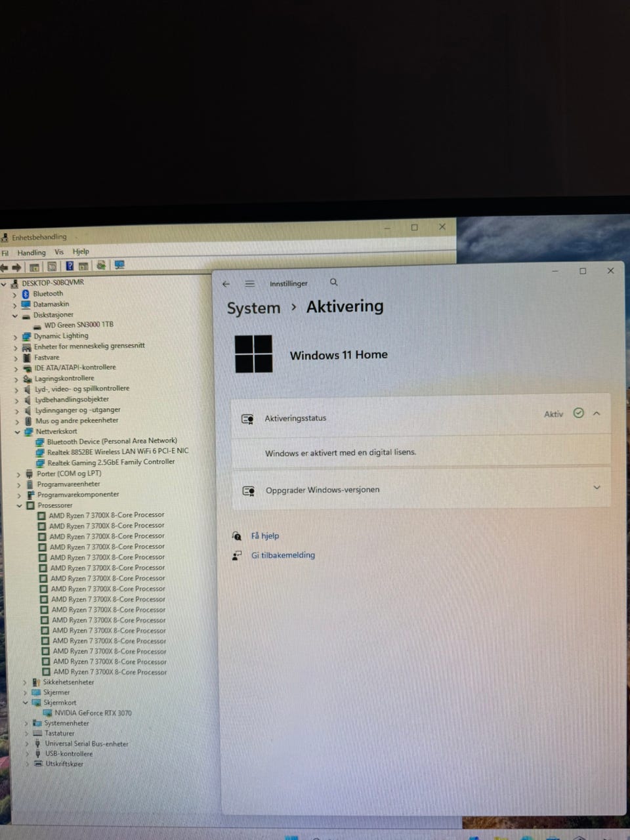Viewport: 630px width, 840px height.
Task: Collapse the DESKTOP-S0BQVMR root node
Action: pos(3,283)
